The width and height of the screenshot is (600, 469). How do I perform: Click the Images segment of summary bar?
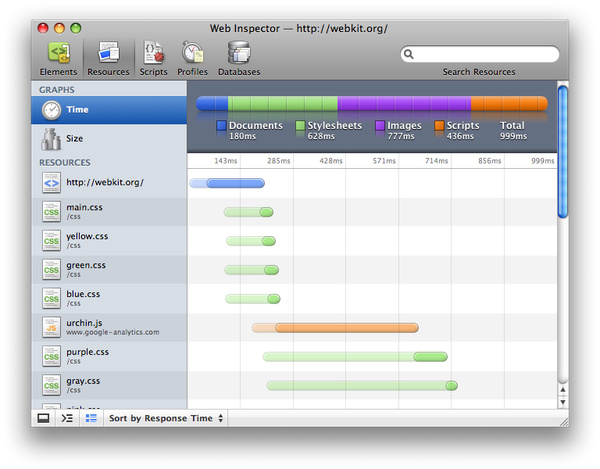coord(404,104)
